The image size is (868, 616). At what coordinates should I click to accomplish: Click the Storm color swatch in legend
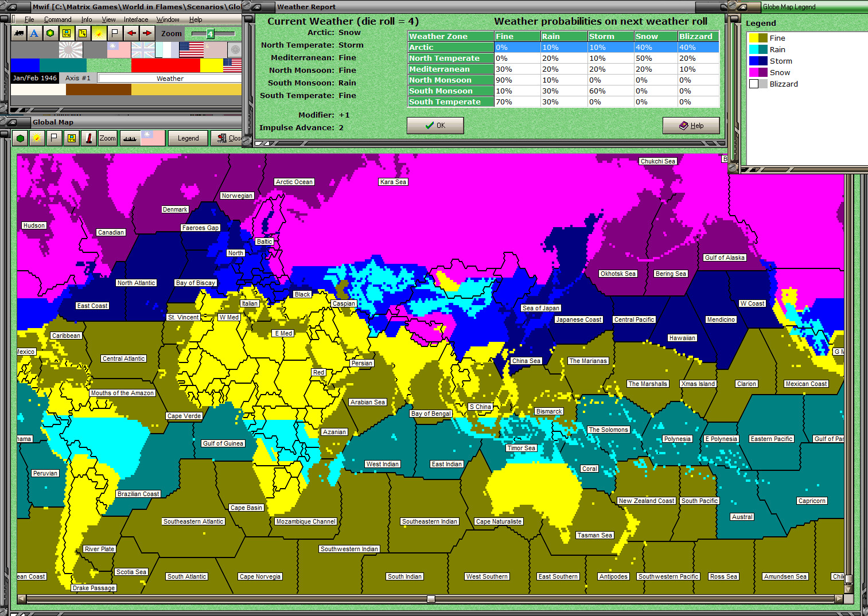click(x=758, y=61)
